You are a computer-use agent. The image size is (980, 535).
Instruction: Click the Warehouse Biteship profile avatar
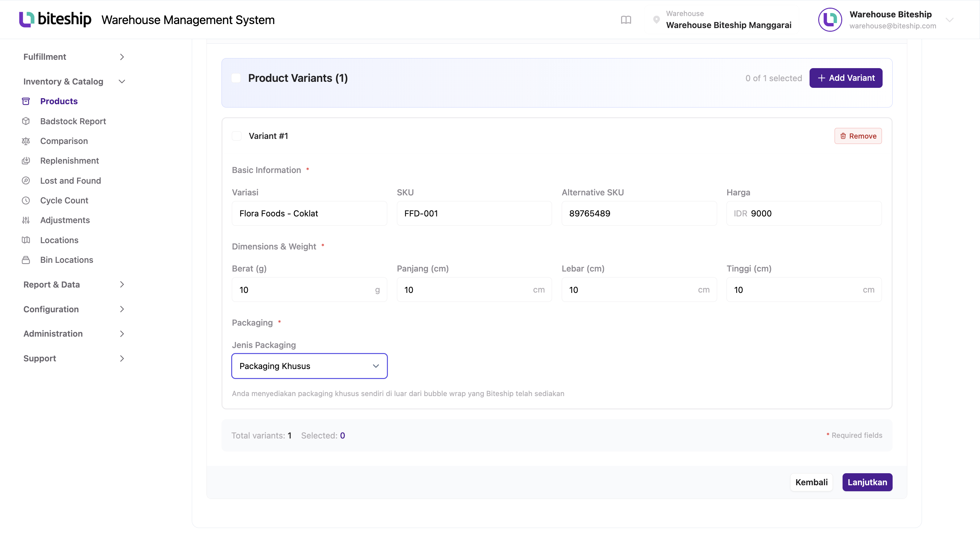830,19
